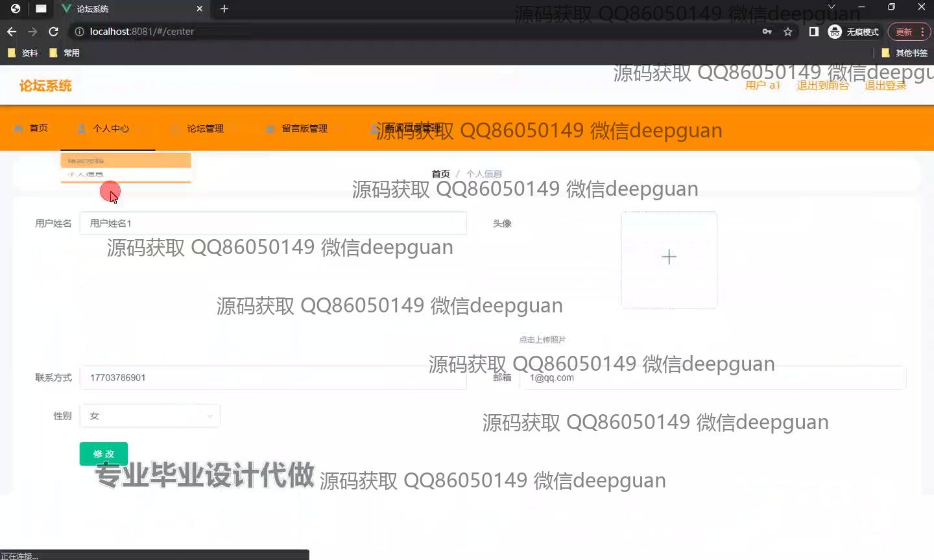Click the 首页 breadcrumb link
This screenshot has height=560, width=934.
[440, 174]
